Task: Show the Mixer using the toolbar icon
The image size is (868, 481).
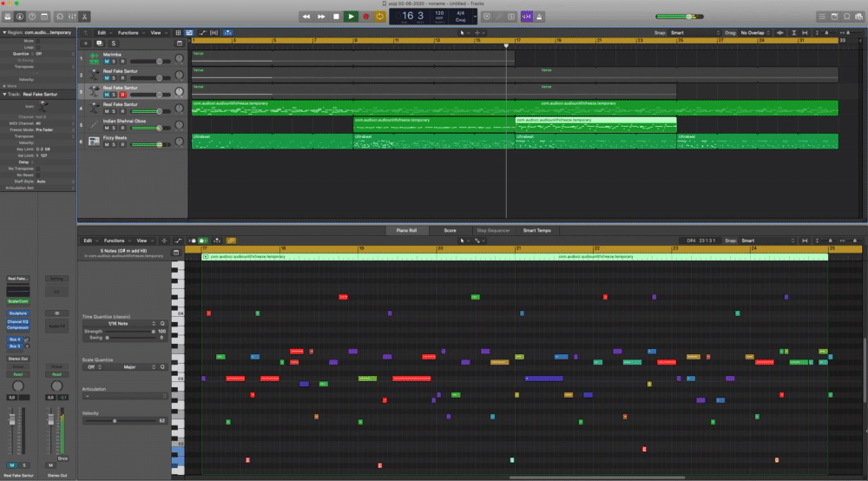Action: [x=70, y=16]
